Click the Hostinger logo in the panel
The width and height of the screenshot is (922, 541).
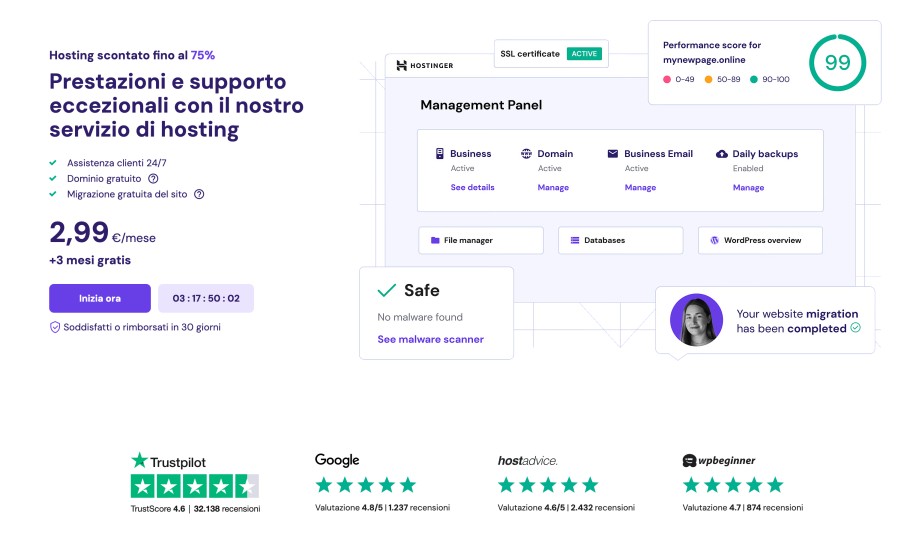point(424,66)
